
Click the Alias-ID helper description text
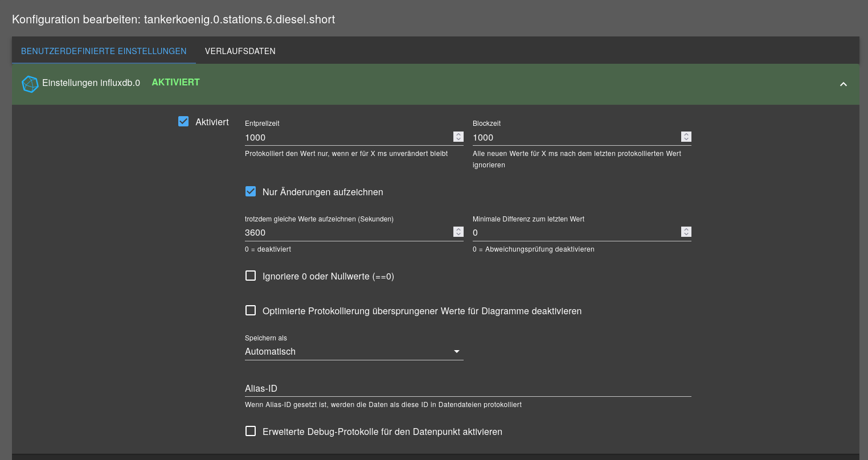[383, 405]
